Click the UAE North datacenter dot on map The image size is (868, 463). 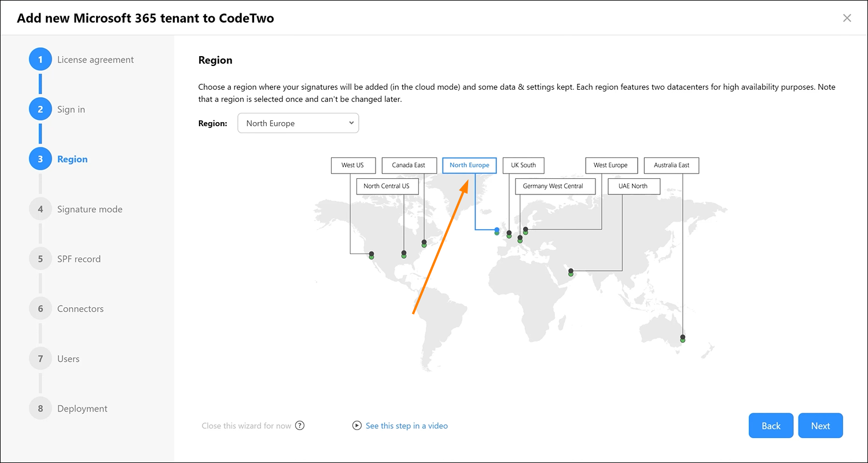tap(571, 272)
